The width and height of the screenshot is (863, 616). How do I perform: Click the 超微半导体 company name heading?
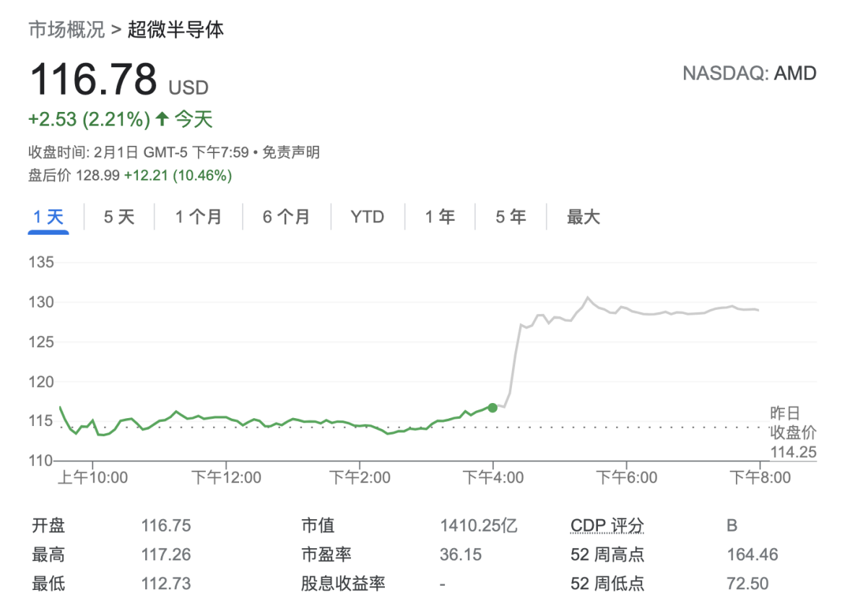tap(176, 30)
